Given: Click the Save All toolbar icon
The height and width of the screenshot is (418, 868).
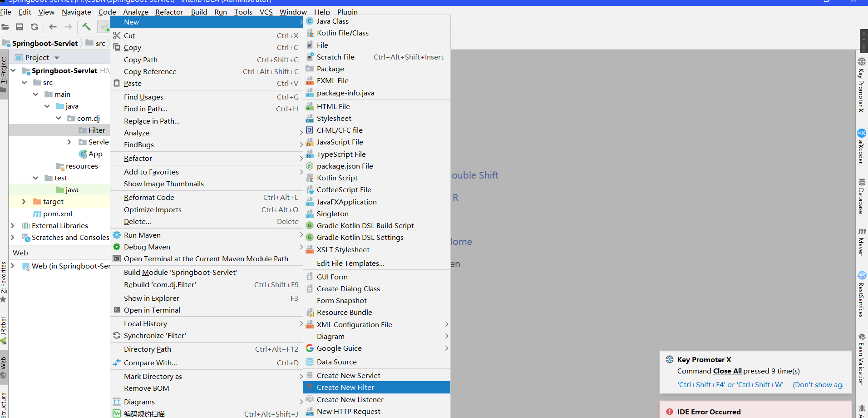Looking at the screenshot, I should pyautogui.click(x=20, y=27).
